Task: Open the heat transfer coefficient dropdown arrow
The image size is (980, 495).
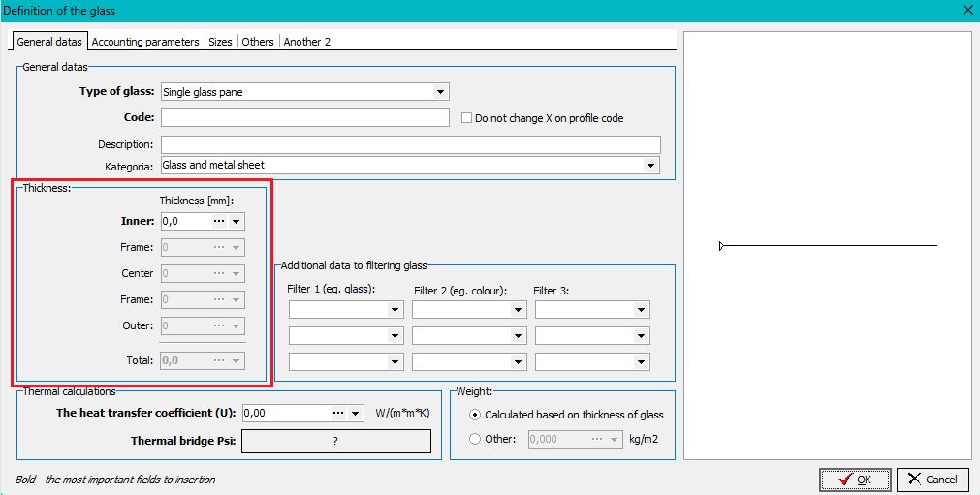Action: coord(356,413)
